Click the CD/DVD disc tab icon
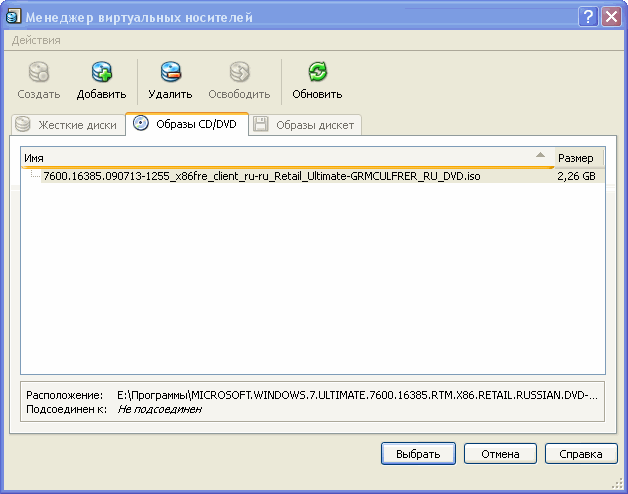Image resolution: width=628 pixels, height=494 pixels. point(141,124)
